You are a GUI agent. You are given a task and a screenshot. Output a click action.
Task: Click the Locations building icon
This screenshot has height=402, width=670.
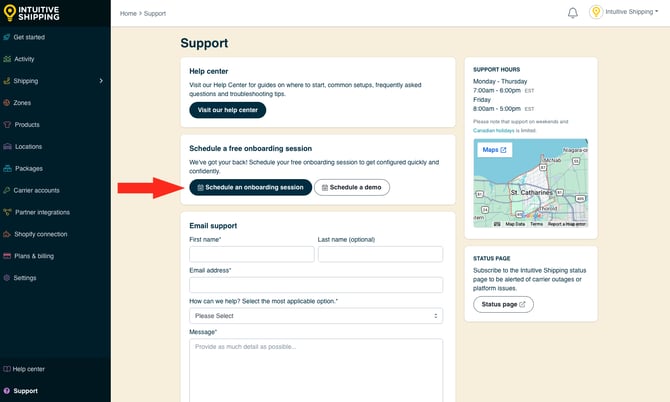coord(7,146)
